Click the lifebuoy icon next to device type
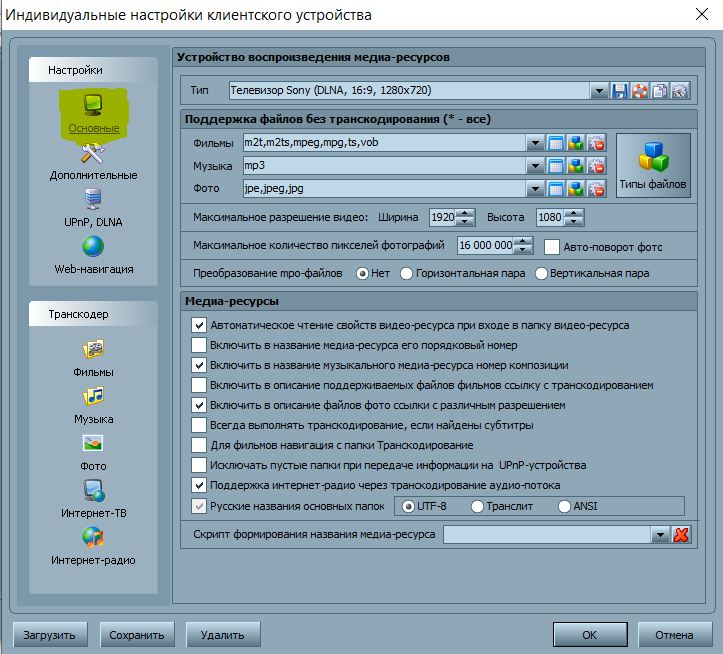The image size is (723, 654). 640,91
